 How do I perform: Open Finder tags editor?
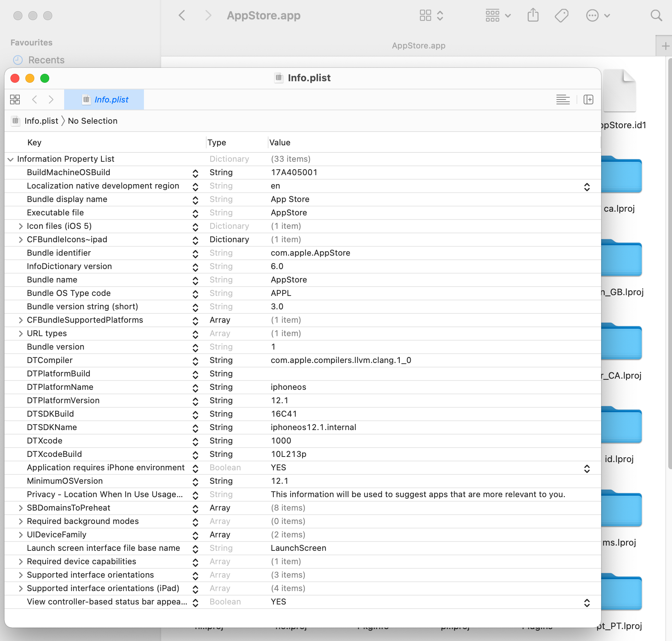(561, 15)
